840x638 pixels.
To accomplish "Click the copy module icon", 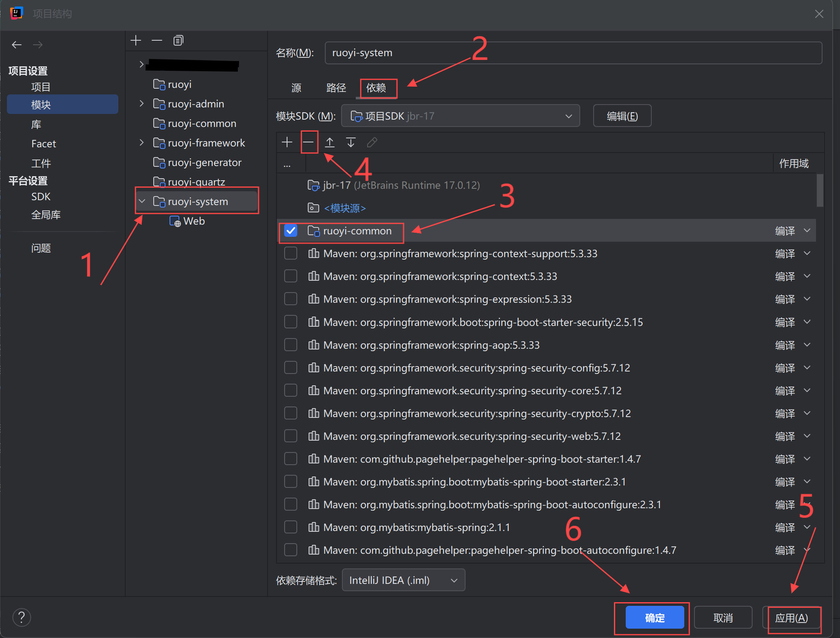I will tap(178, 40).
